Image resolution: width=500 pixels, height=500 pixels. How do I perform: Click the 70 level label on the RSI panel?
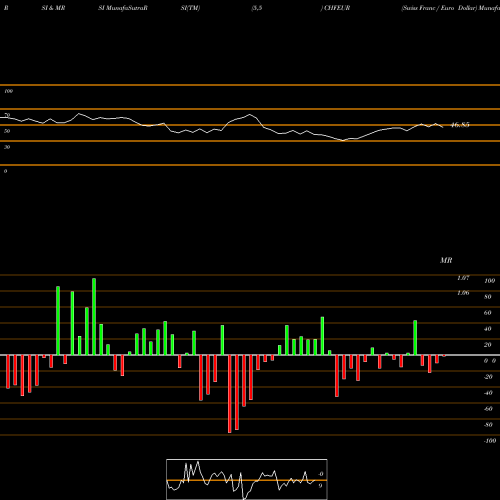pos(7,115)
